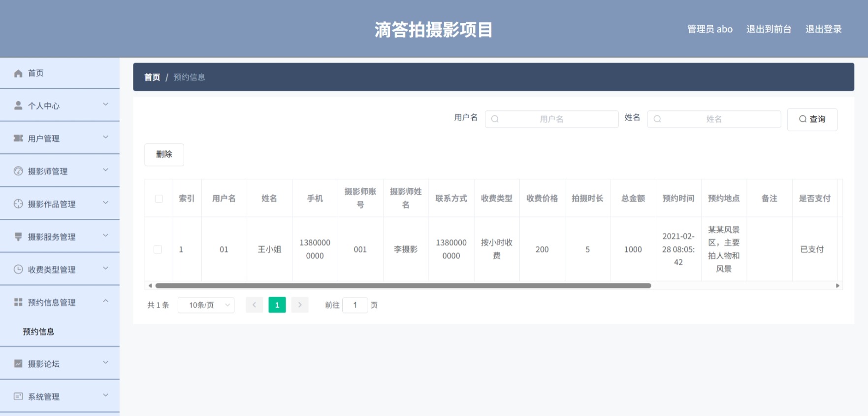Click the board icon for 摄影服务管理
Screen dimensions: 868x416
[x=18, y=237]
